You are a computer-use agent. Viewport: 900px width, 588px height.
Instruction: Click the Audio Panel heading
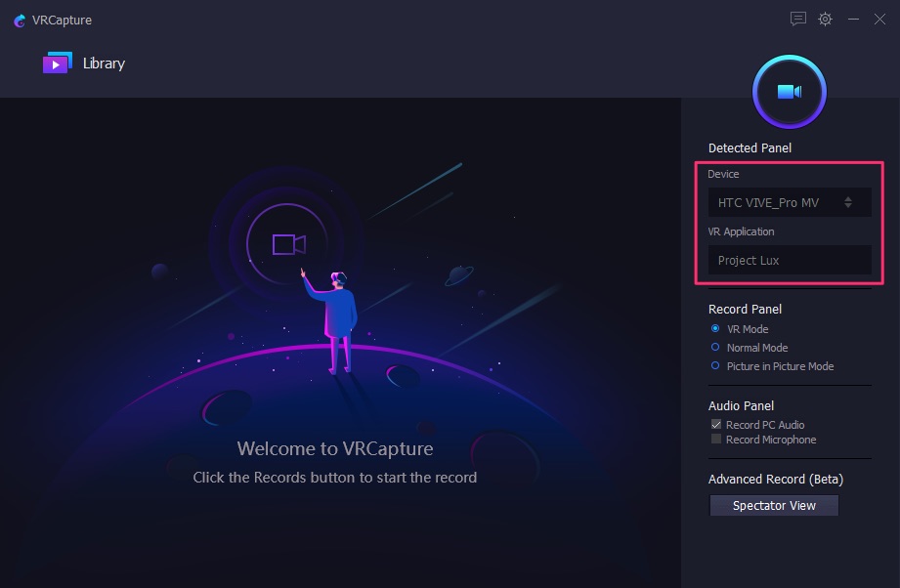(x=741, y=405)
